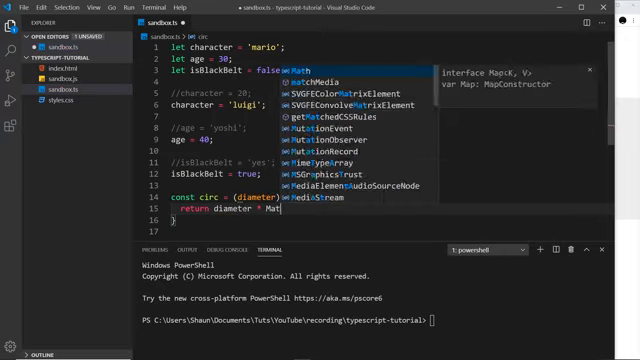Select MediaElementAudioSourceNode suggestion
The image size is (640, 360).
click(357, 186)
